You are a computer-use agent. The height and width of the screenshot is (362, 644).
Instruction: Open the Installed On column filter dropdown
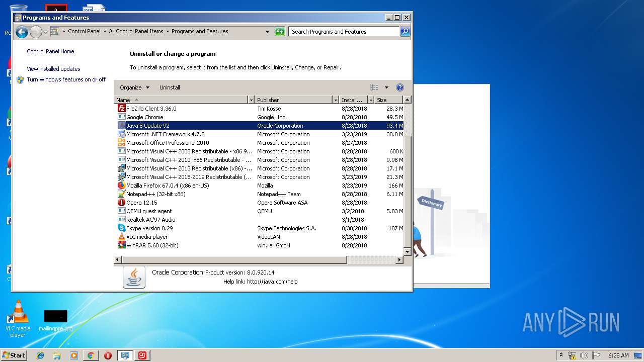point(371,100)
